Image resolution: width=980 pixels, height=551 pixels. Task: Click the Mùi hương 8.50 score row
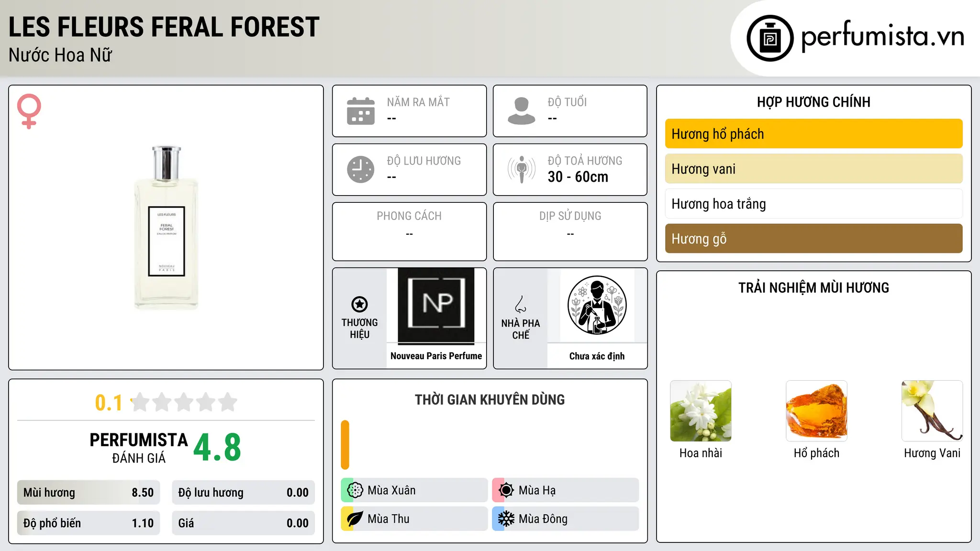tap(89, 493)
